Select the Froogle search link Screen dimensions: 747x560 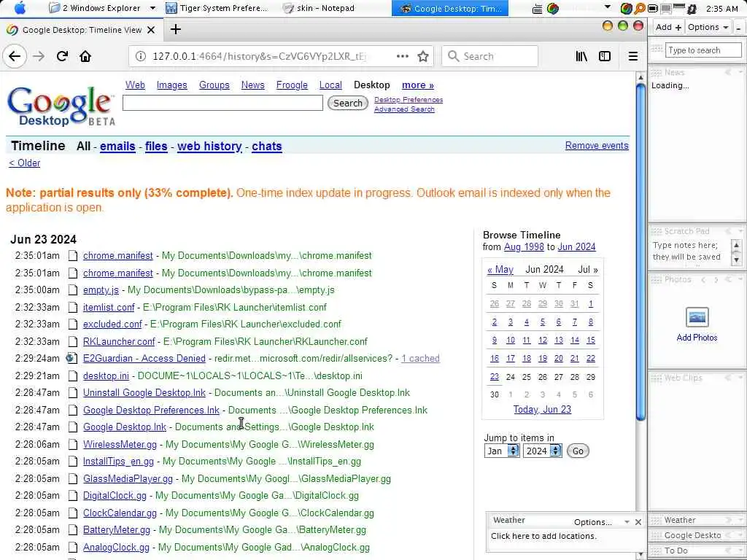pyautogui.click(x=292, y=85)
